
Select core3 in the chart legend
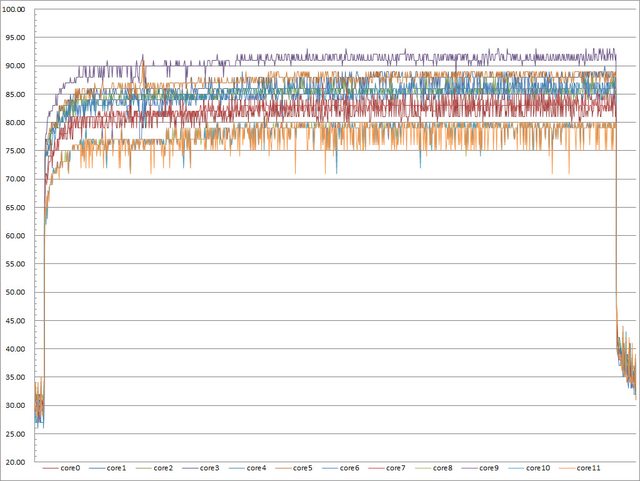(x=211, y=469)
